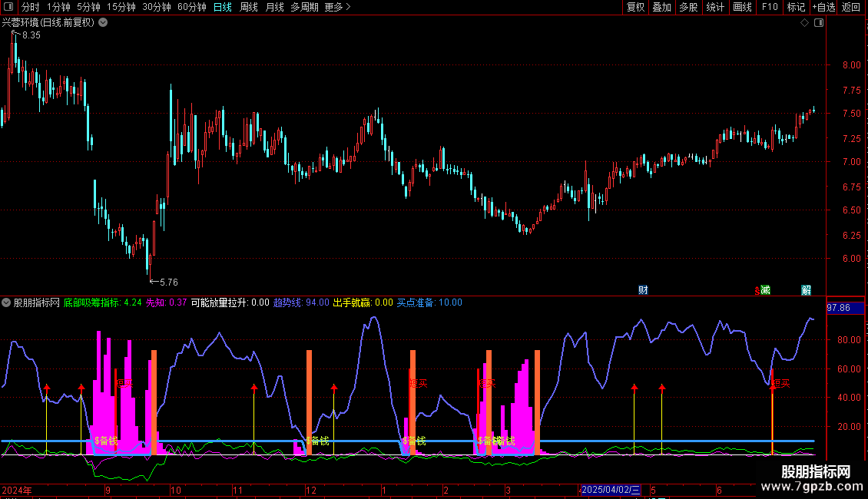Click the 财 financial marker icon
Viewport: 868px width, 499px height.
643,289
